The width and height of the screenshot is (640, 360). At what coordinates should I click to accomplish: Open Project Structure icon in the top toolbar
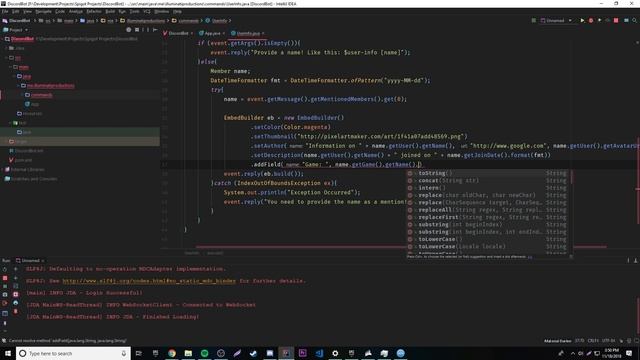point(626,20)
